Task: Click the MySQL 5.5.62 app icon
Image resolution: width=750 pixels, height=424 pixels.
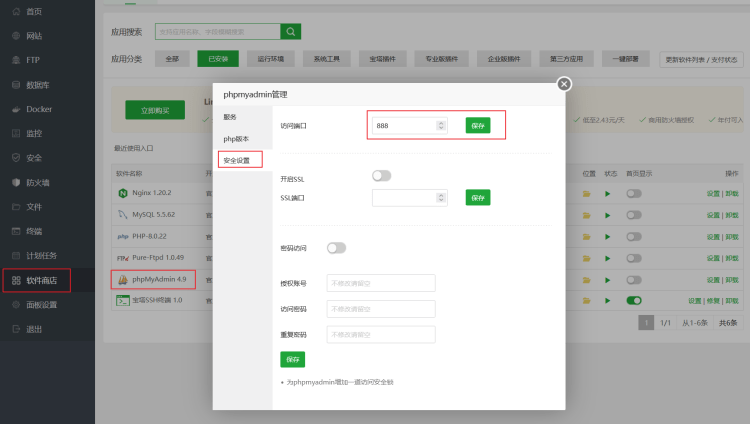Action: pyautogui.click(x=123, y=214)
